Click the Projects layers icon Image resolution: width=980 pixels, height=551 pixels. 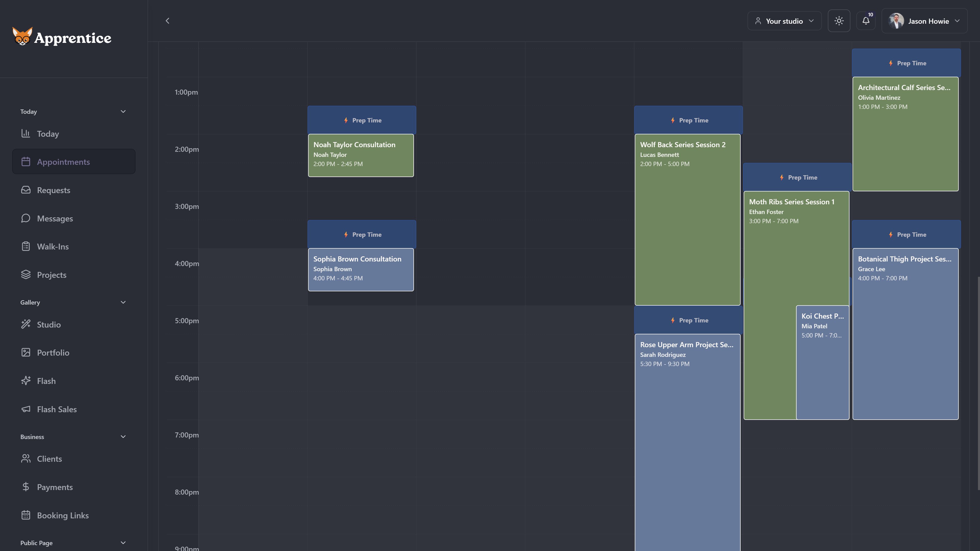(x=26, y=274)
